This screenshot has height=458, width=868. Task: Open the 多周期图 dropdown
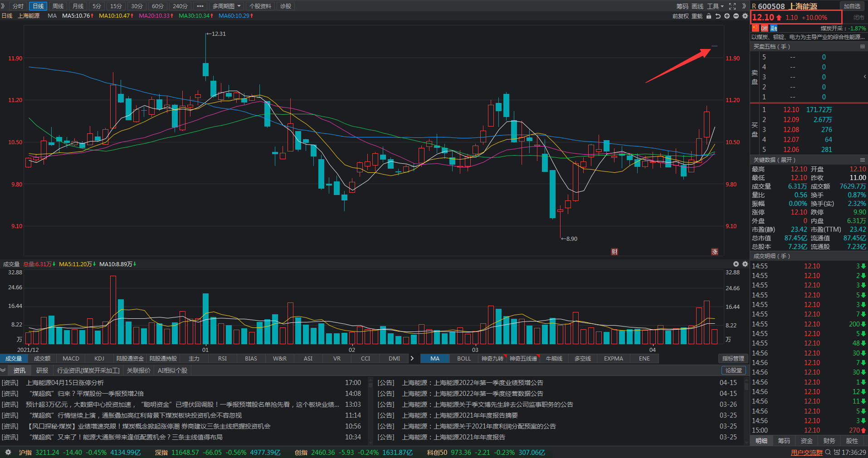point(226,6)
